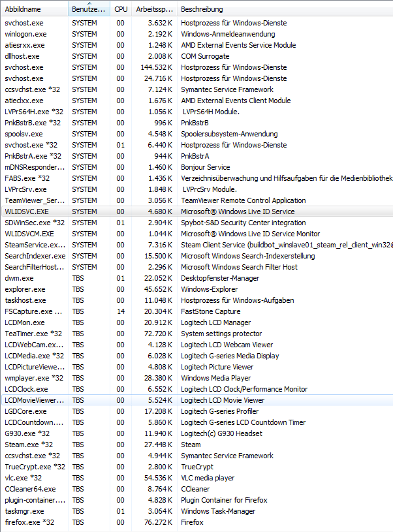Select the vlc.exe *32 process
This screenshot has height=532, width=393.
[197, 478]
